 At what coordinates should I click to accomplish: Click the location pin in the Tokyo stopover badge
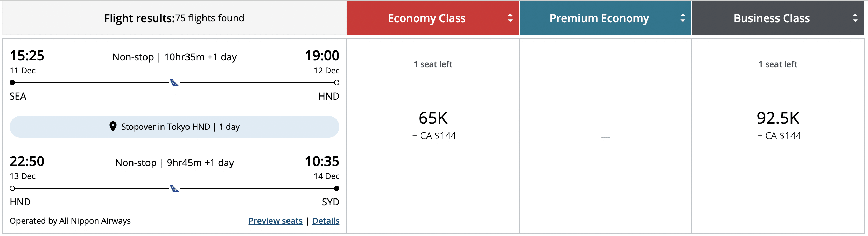pos(113,126)
